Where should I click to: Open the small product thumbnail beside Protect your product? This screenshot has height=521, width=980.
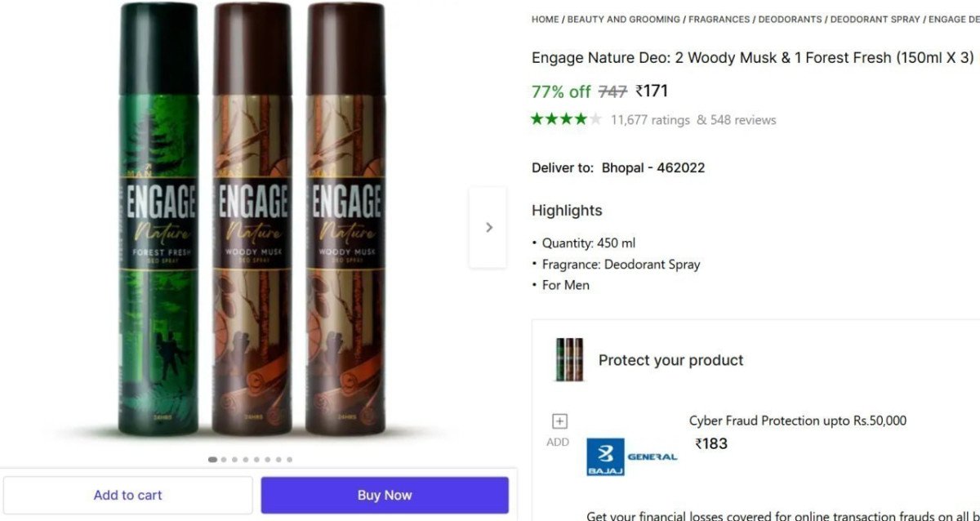568,360
